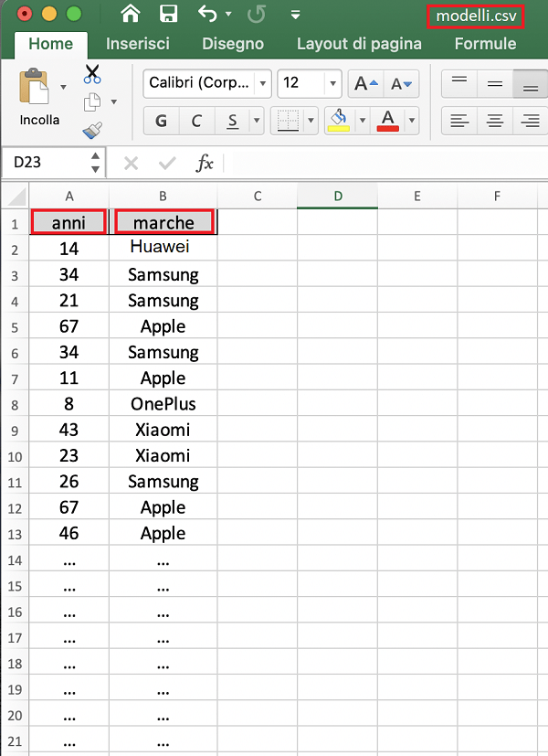Cancel formula entry with the X icon

[x=131, y=163]
